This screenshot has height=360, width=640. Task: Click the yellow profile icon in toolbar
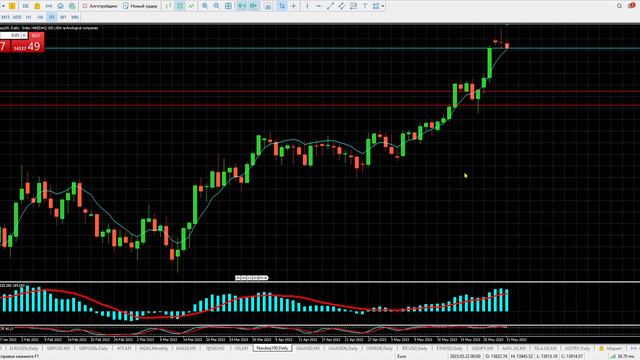tap(12, 6)
